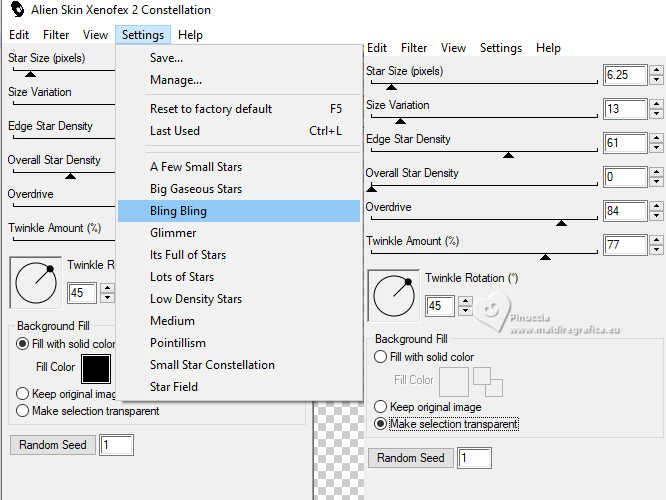Pick the Lots of Stars preset

point(239,277)
